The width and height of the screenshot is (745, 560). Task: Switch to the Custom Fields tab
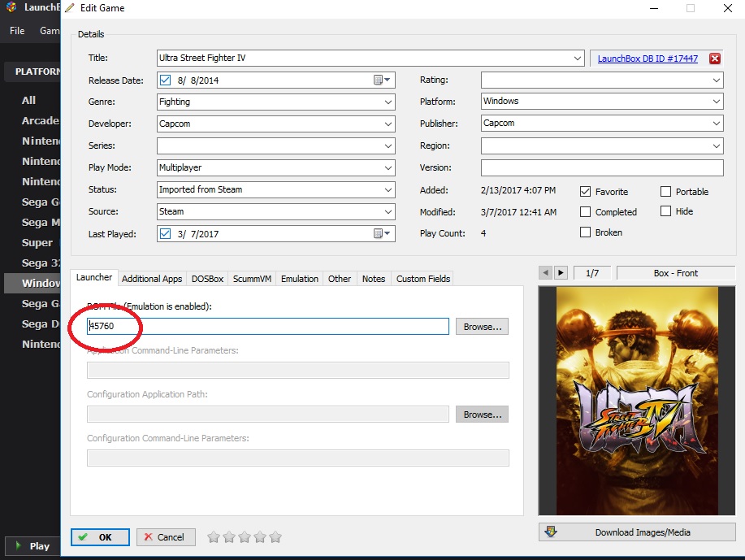tap(422, 279)
